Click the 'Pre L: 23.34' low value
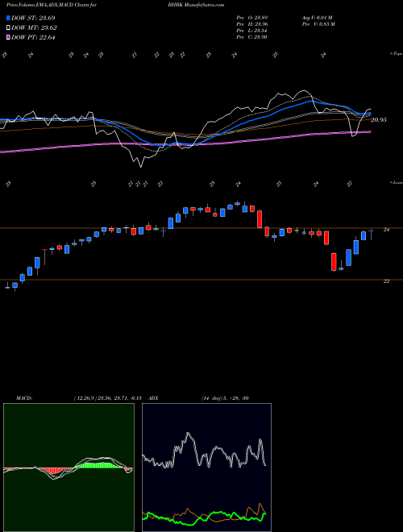Viewport: 403px width, 532px height. point(252,31)
